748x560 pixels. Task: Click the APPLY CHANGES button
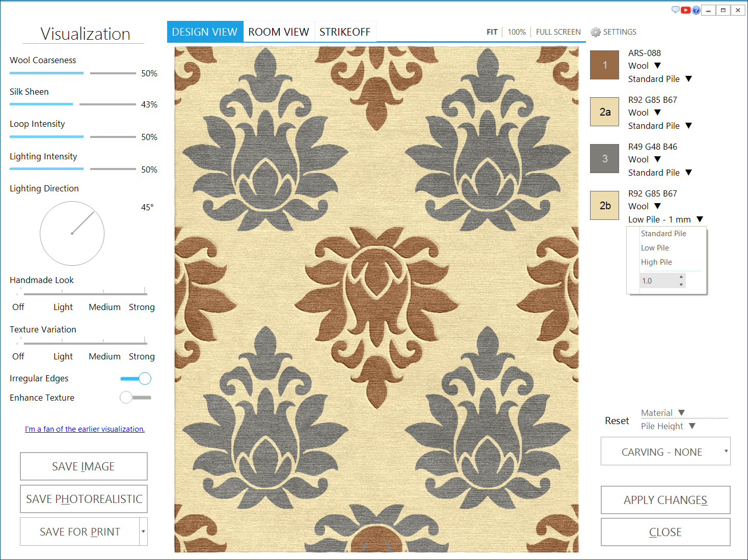point(665,500)
